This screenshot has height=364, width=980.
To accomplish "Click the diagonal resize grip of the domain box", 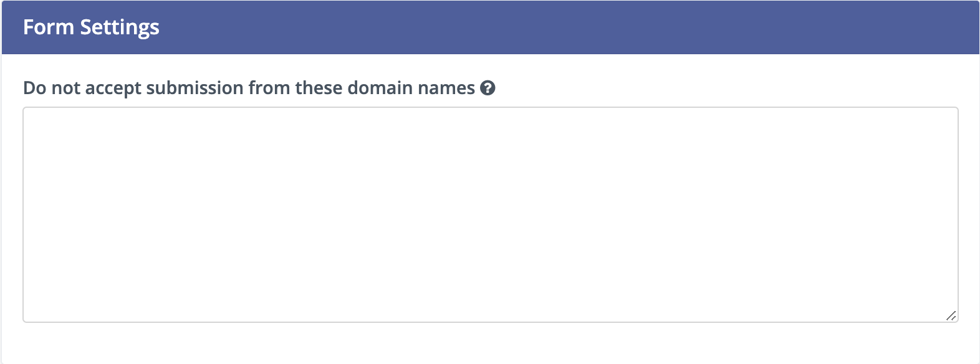I will (951, 315).
